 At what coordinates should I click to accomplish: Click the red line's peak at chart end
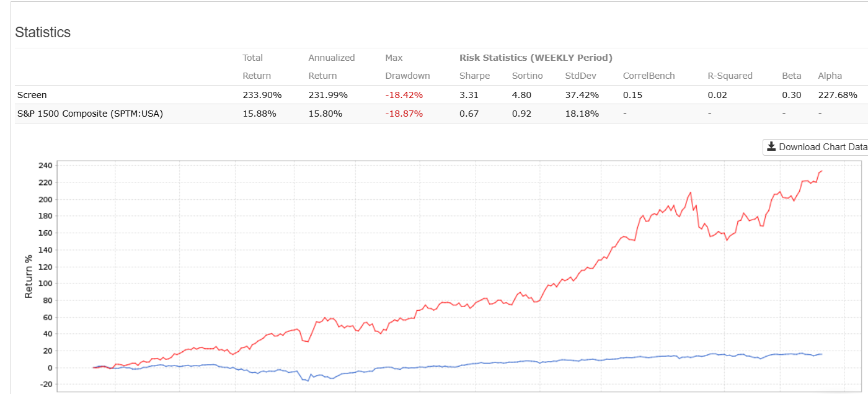821,171
